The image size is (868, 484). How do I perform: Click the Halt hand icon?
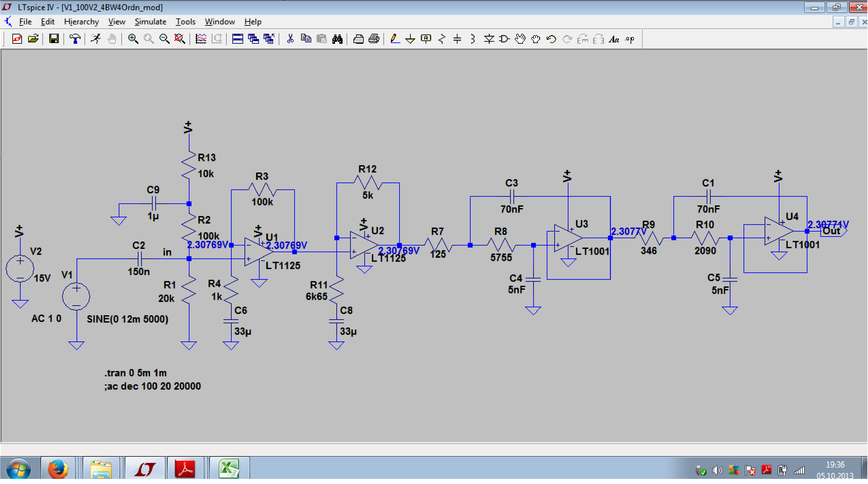[112, 39]
